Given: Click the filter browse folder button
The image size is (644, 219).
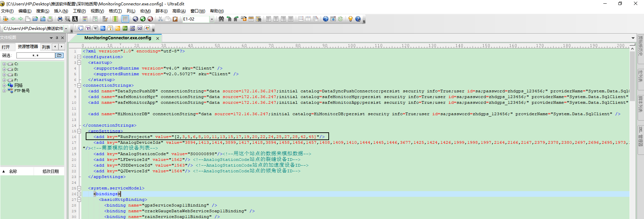Looking at the screenshot, I should [59, 55].
